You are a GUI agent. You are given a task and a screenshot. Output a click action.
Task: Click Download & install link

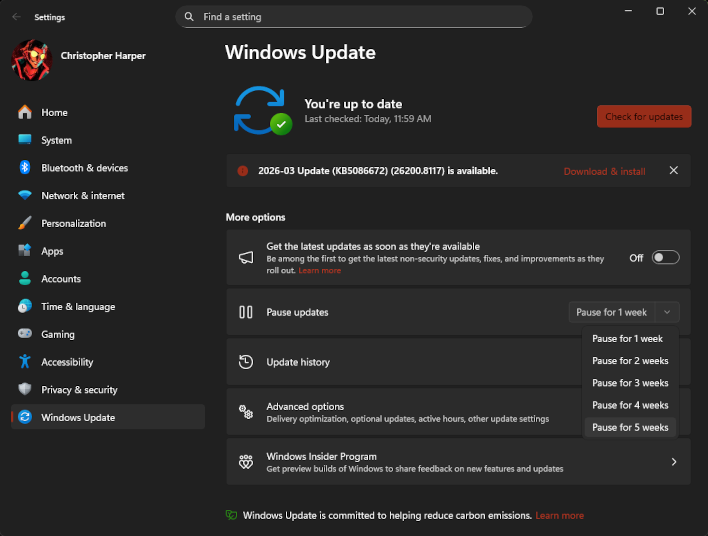coord(604,171)
